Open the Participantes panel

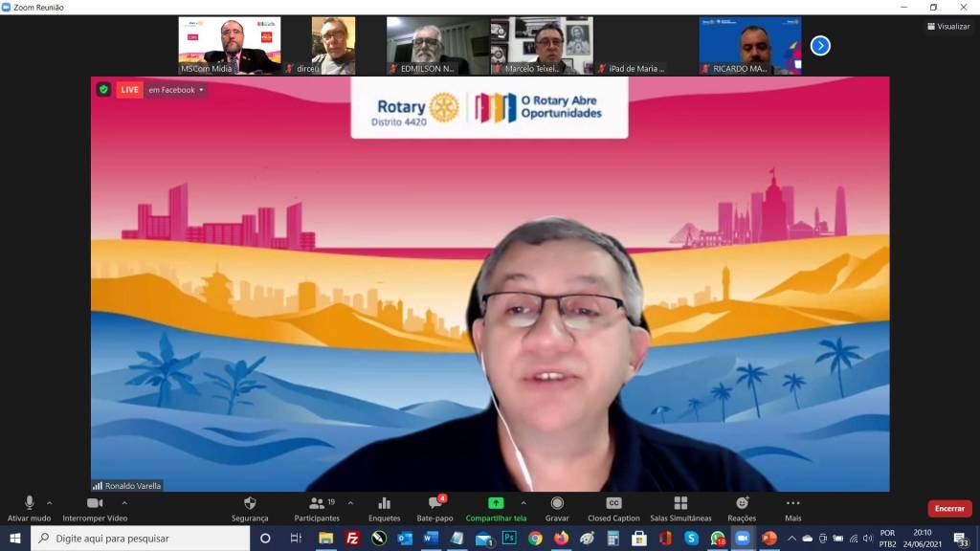coord(317,507)
